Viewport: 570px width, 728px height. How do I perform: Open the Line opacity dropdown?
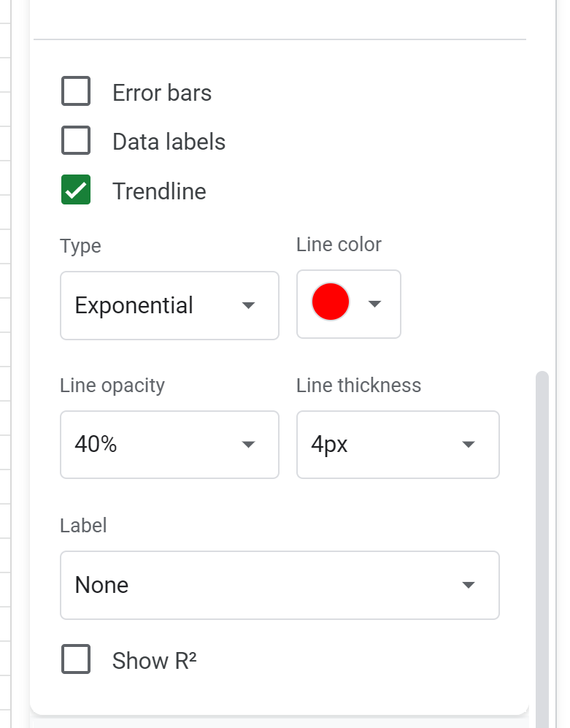[x=169, y=445]
